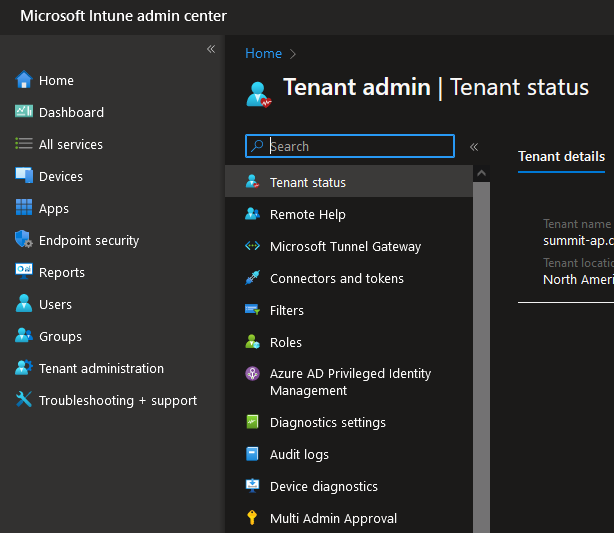614x533 pixels.
Task: Click the All services list icon
Action: pos(24,143)
